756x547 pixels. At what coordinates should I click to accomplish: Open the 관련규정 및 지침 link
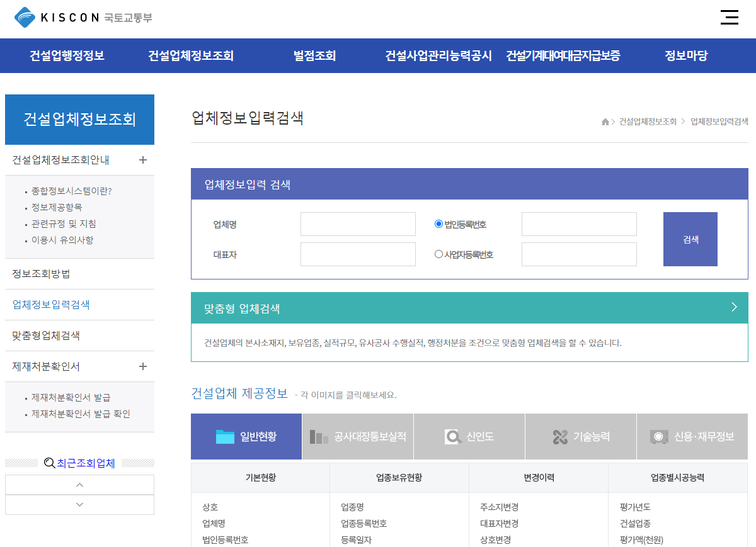[x=64, y=223]
